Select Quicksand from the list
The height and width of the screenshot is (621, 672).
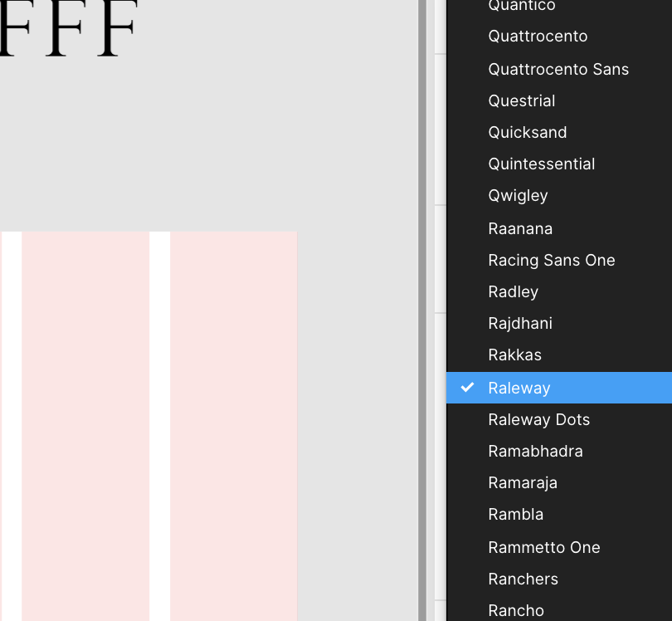point(527,132)
